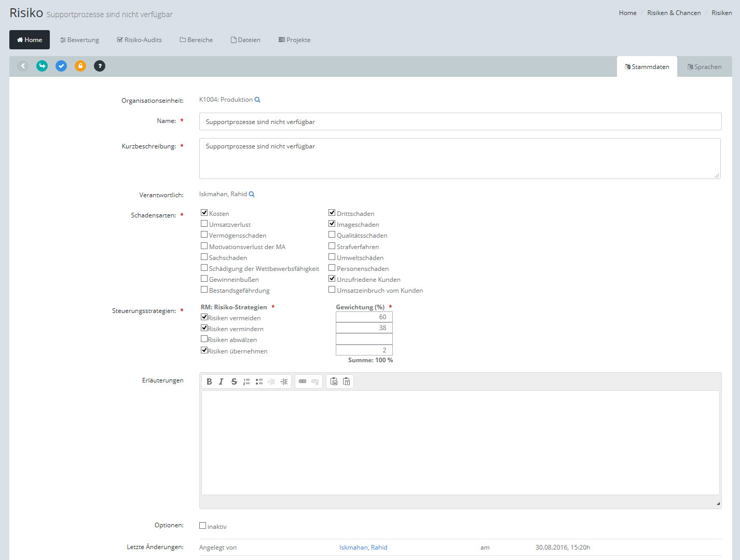Open the Iskmahan, Rahid user link
Viewport: 740px width, 560px height.
point(363,548)
